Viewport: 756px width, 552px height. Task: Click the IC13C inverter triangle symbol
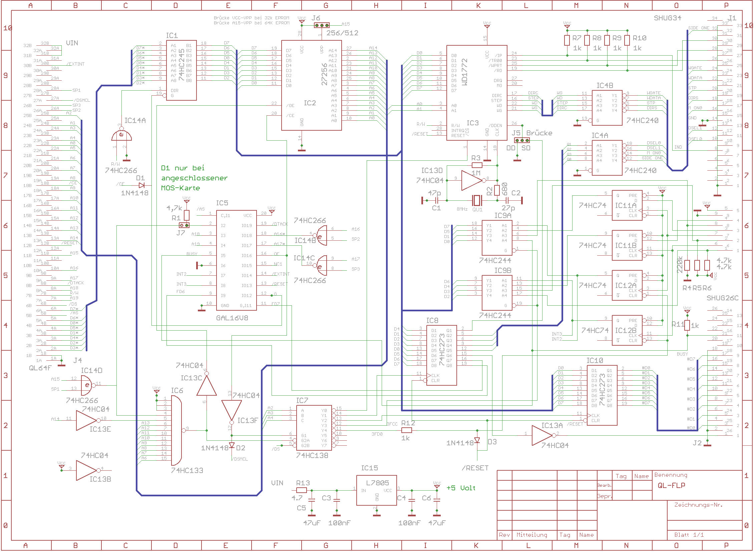(x=207, y=387)
